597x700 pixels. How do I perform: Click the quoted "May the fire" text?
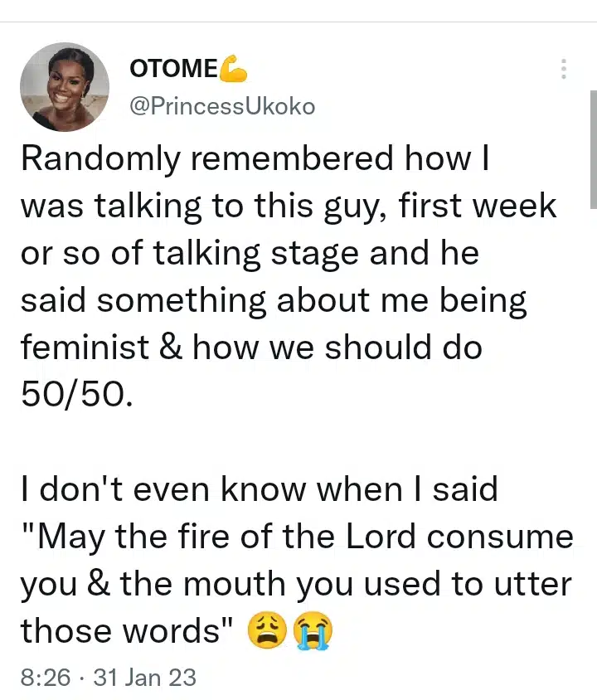142,537
